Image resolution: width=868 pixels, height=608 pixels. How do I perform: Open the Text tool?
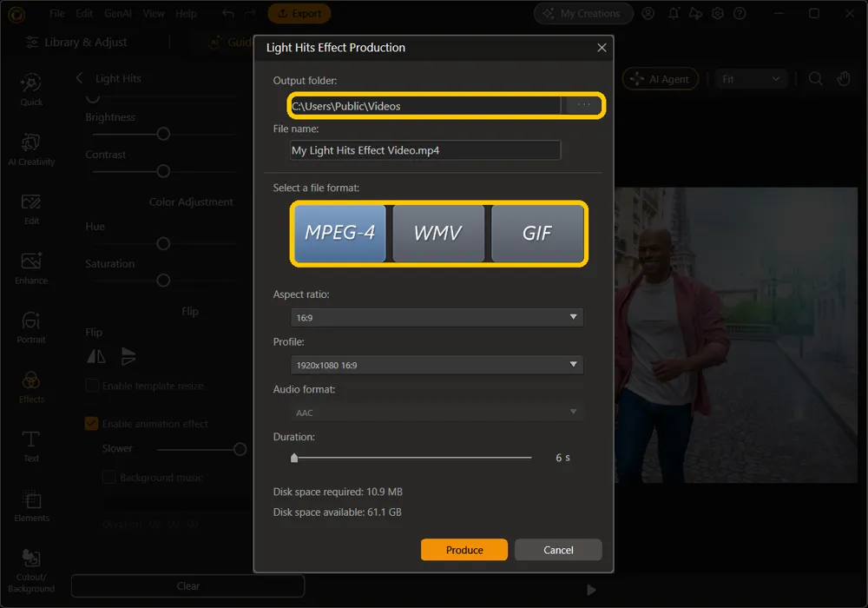pos(31,446)
